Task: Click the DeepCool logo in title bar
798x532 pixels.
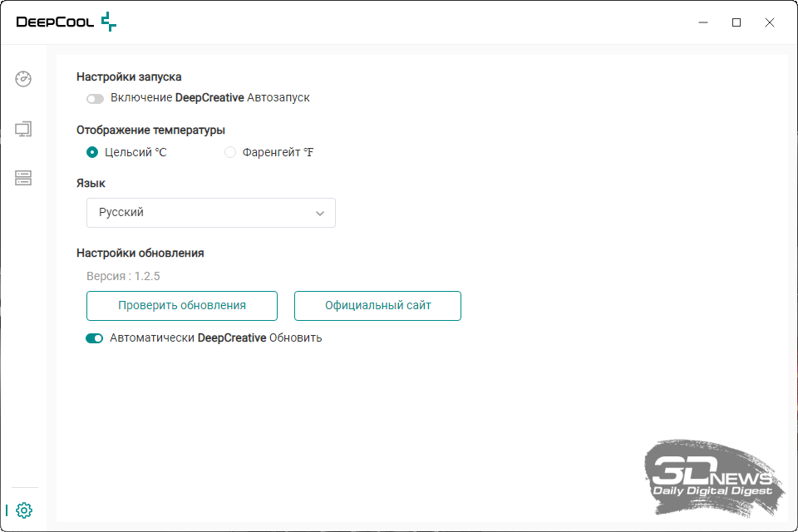Action: (x=66, y=22)
